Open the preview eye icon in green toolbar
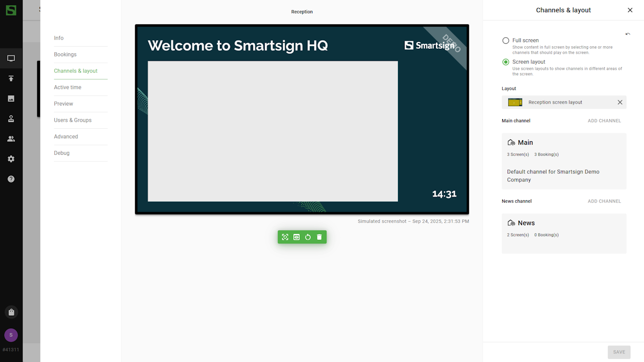The image size is (644, 362). (x=296, y=237)
